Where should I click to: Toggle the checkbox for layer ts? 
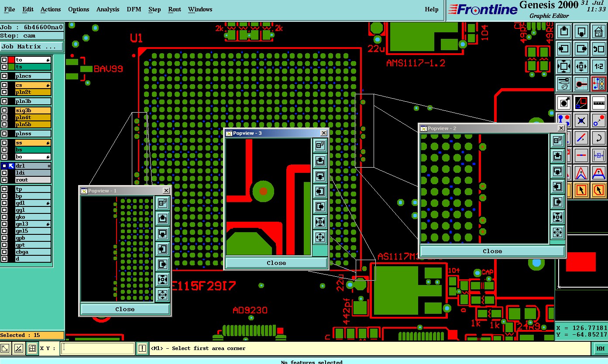click(4, 67)
